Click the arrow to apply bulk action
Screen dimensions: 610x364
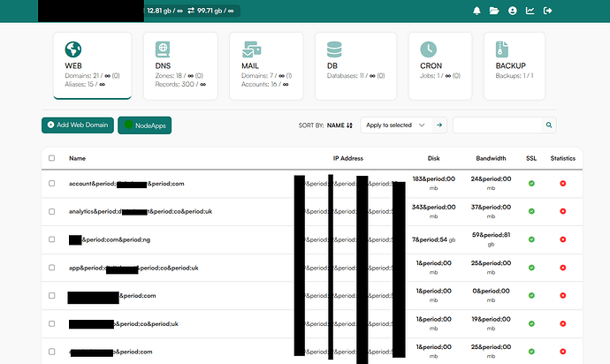(439, 125)
